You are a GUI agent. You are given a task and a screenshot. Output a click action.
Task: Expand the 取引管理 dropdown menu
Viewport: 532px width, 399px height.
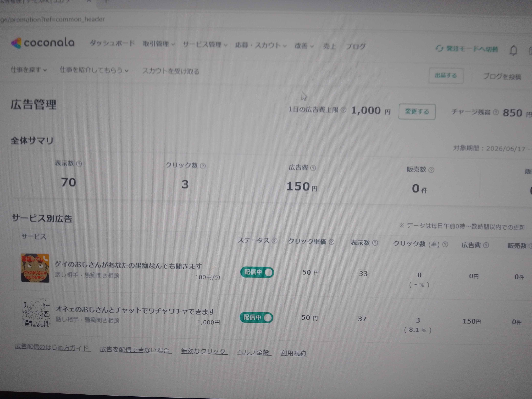click(x=159, y=44)
